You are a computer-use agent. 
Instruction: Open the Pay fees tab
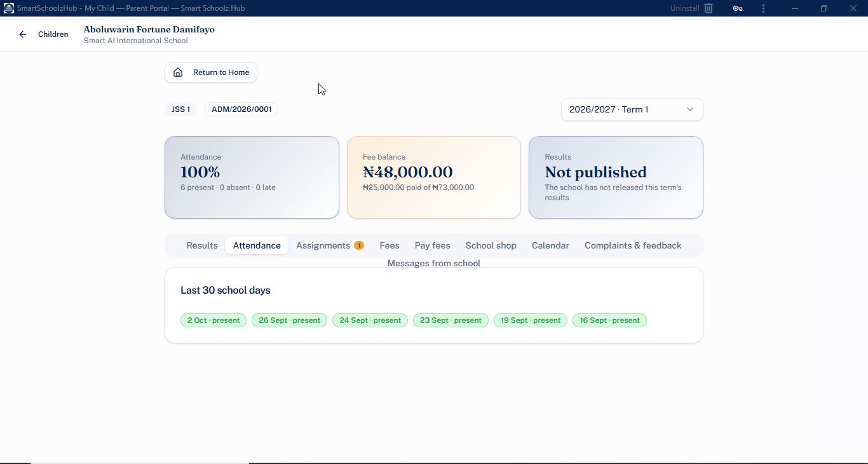coord(432,245)
